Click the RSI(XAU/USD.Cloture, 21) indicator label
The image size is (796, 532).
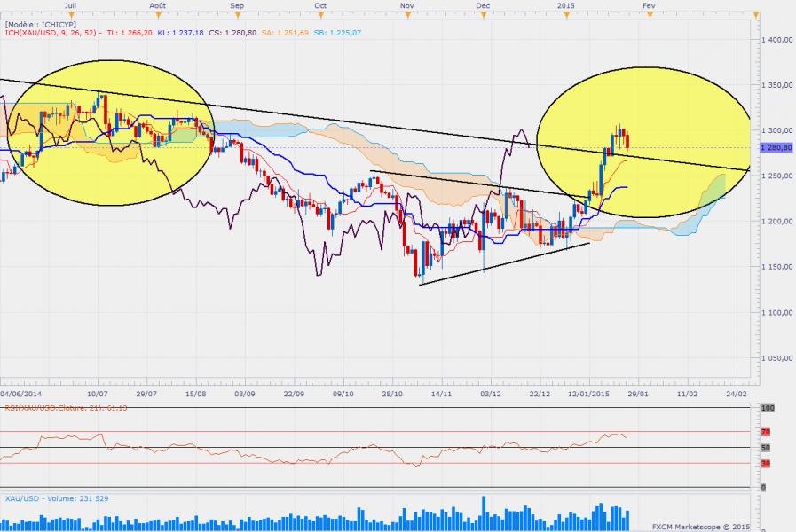[x=66, y=408]
